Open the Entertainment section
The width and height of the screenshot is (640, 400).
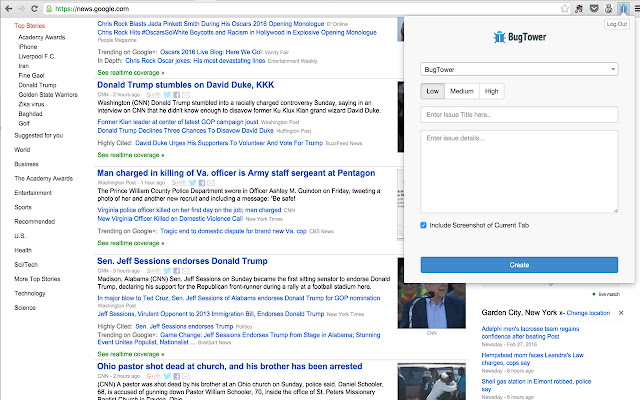coord(33,193)
